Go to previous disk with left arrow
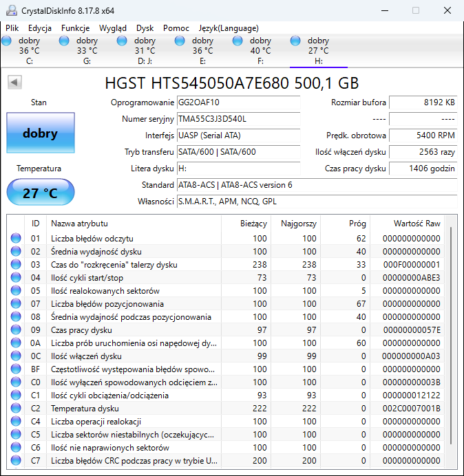 pos(14,83)
